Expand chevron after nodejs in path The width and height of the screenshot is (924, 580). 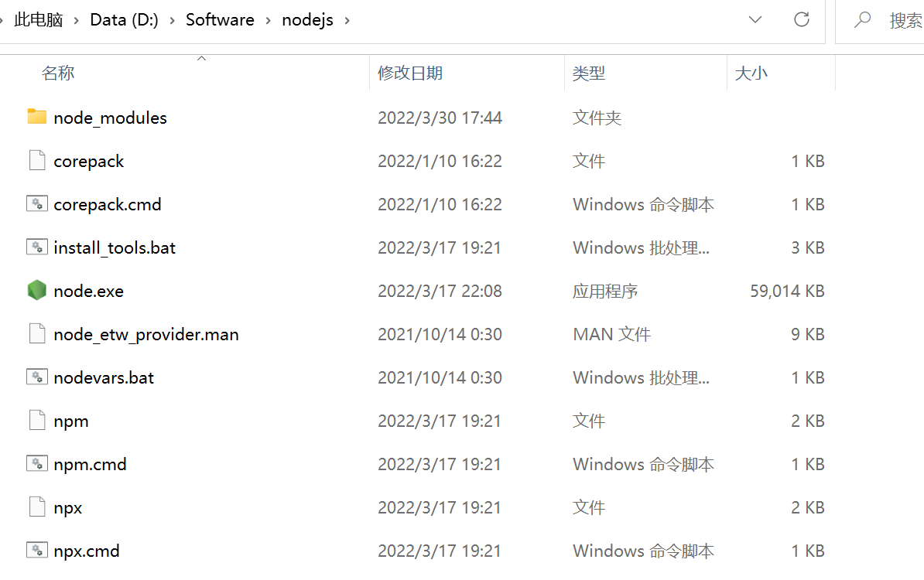click(x=347, y=21)
